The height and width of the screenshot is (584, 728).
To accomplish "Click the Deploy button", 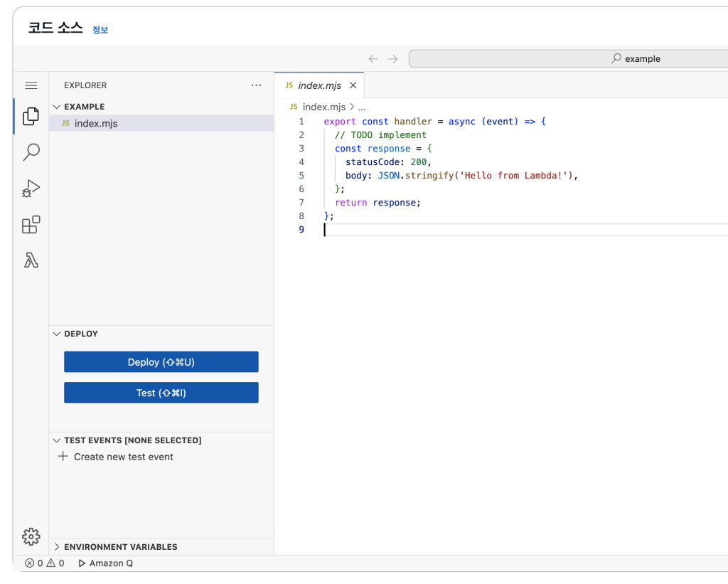I will [161, 362].
